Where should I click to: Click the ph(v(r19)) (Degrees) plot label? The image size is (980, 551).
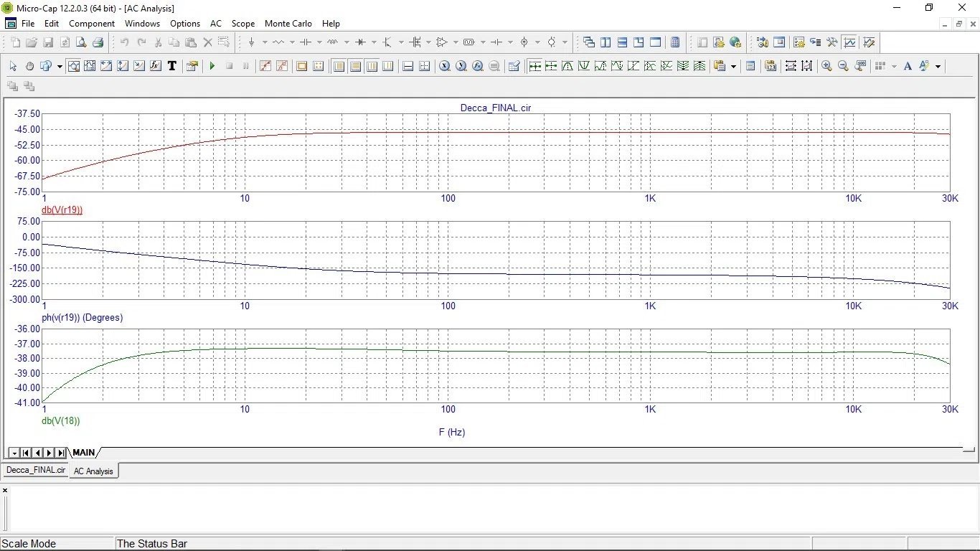[x=82, y=317]
